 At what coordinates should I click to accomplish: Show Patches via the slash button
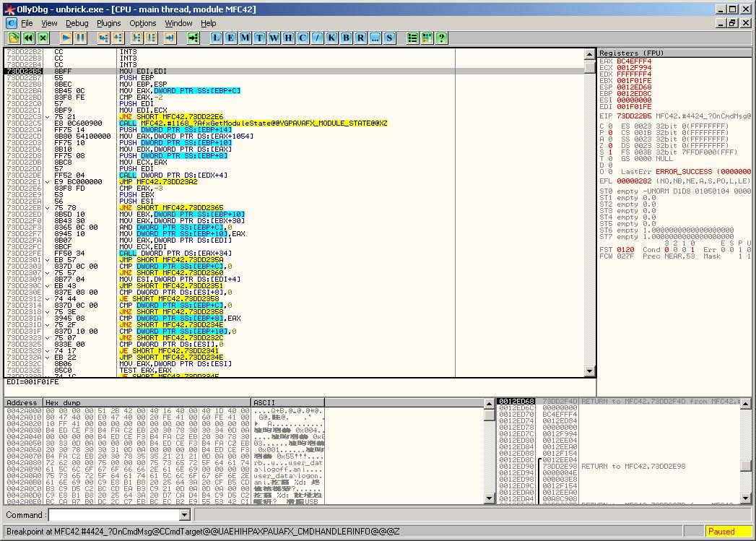point(317,38)
